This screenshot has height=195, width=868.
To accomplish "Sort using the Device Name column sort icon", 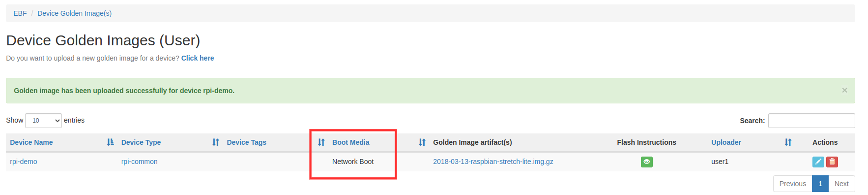I will 110,142.
